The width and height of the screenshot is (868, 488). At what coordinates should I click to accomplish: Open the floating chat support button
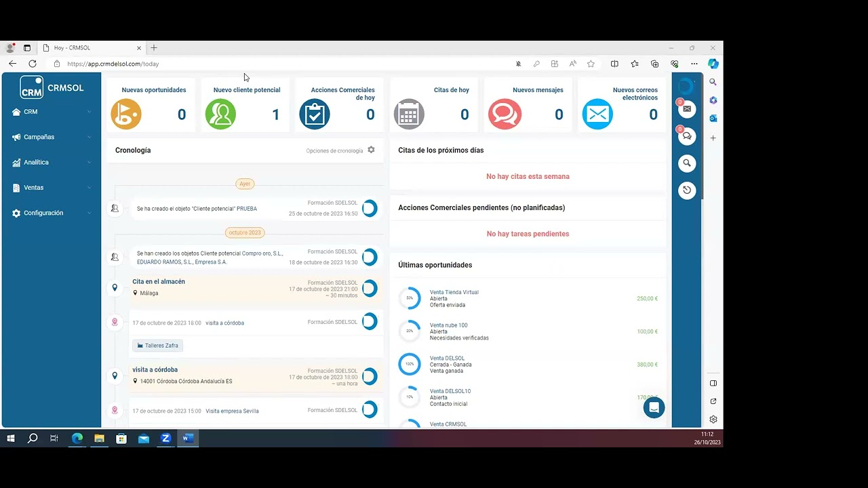click(654, 407)
